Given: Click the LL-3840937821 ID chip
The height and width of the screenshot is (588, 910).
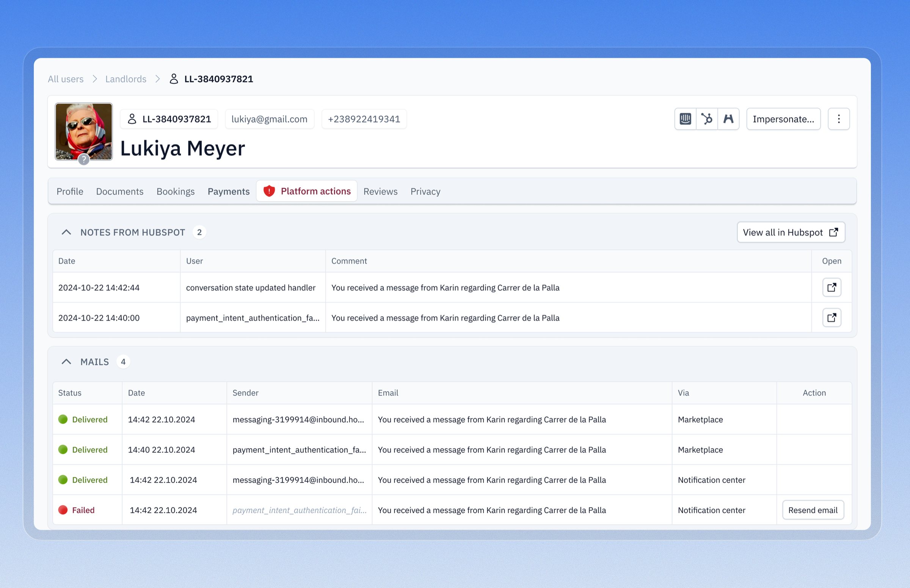Looking at the screenshot, I should click(169, 119).
